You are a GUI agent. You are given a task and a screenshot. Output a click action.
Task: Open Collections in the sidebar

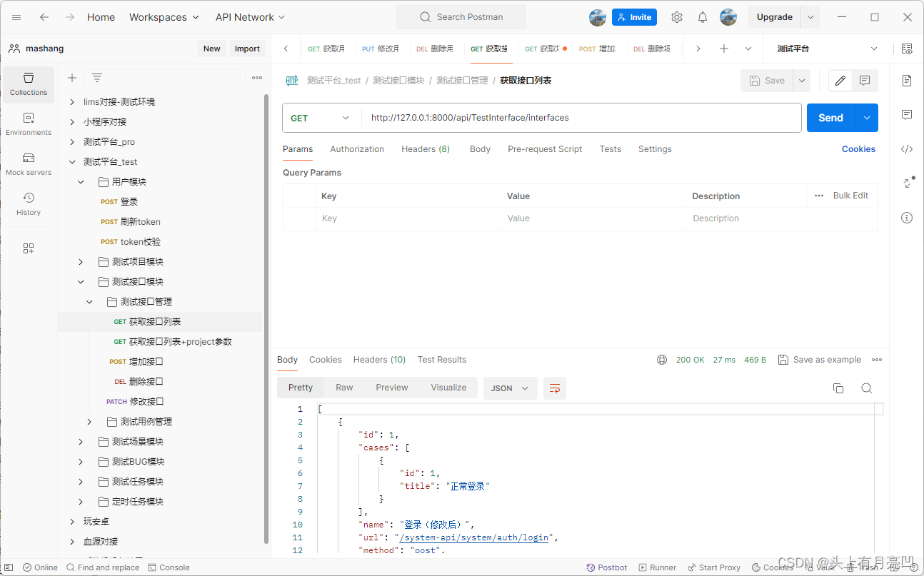coord(29,84)
